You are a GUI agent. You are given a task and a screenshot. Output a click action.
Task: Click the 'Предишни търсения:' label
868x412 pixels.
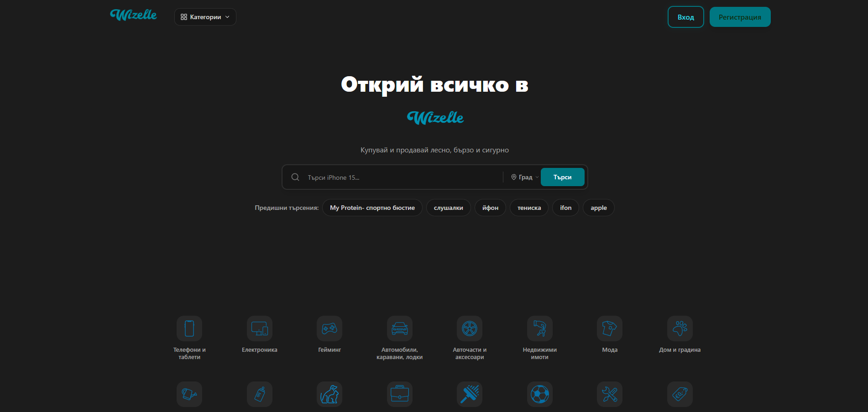pos(287,208)
